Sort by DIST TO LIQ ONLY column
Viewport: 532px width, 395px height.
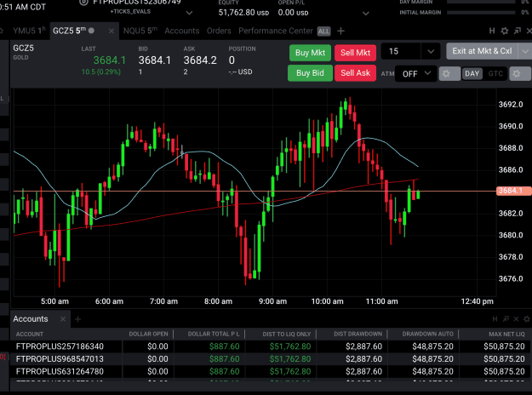(286, 334)
